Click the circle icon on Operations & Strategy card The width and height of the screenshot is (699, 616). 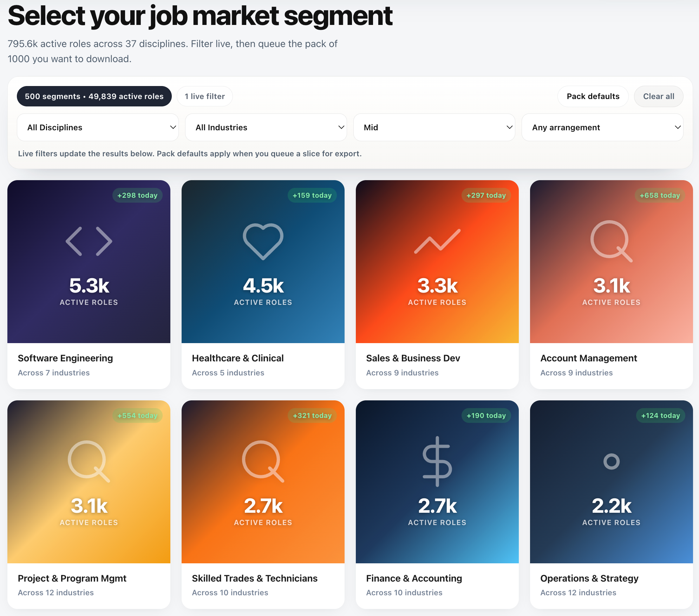pyautogui.click(x=611, y=462)
